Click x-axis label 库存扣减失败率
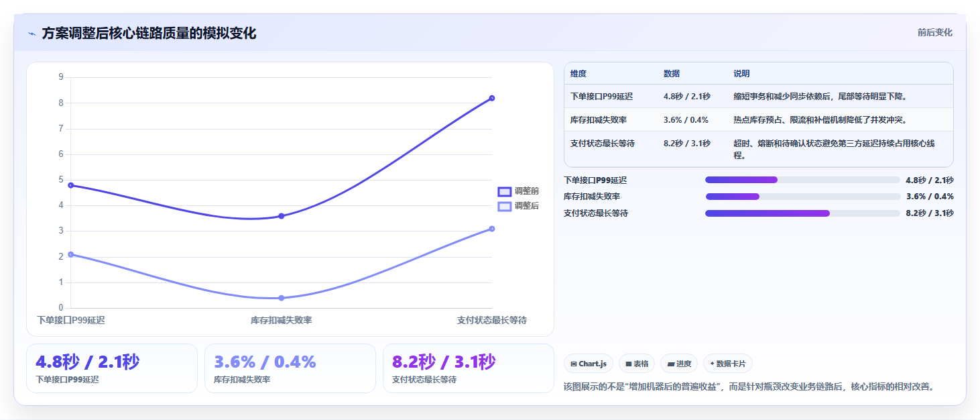The width and height of the screenshot is (980, 420). coord(282,321)
